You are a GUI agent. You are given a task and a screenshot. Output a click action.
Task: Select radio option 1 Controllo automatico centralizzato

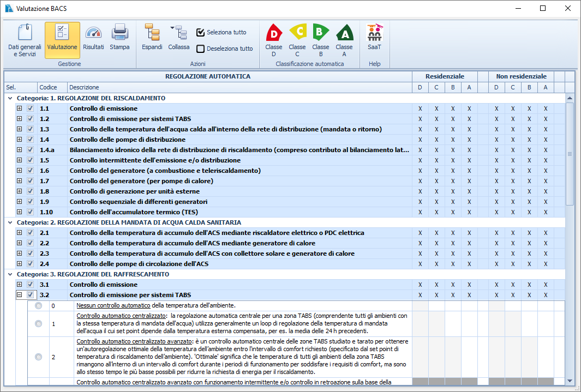click(x=38, y=324)
